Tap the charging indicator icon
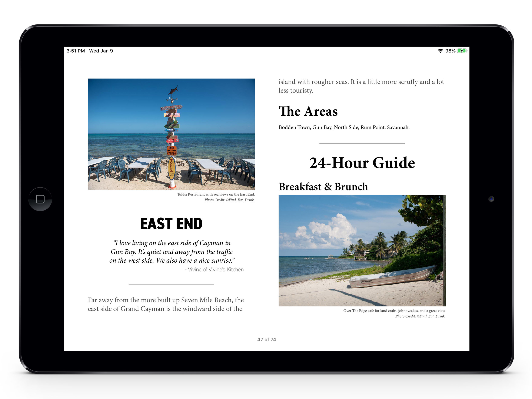Screen dimensions: 532x399 point(460,51)
